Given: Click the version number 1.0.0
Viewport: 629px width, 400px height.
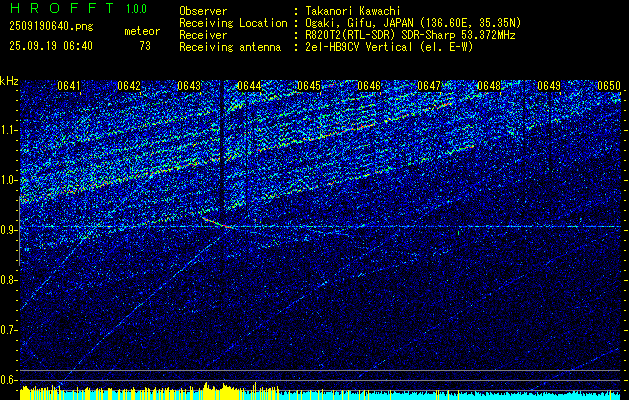Looking at the screenshot, I should pyautogui.click(x=136, y=9).
